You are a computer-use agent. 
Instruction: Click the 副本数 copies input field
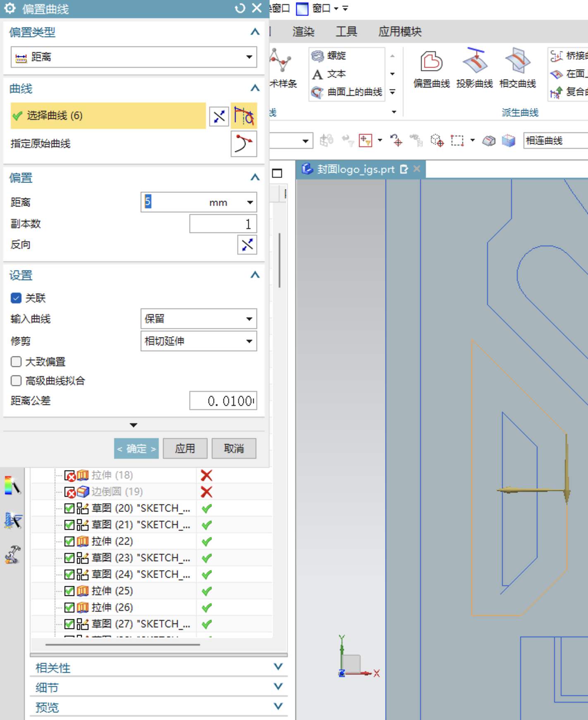tap(223, 224)
